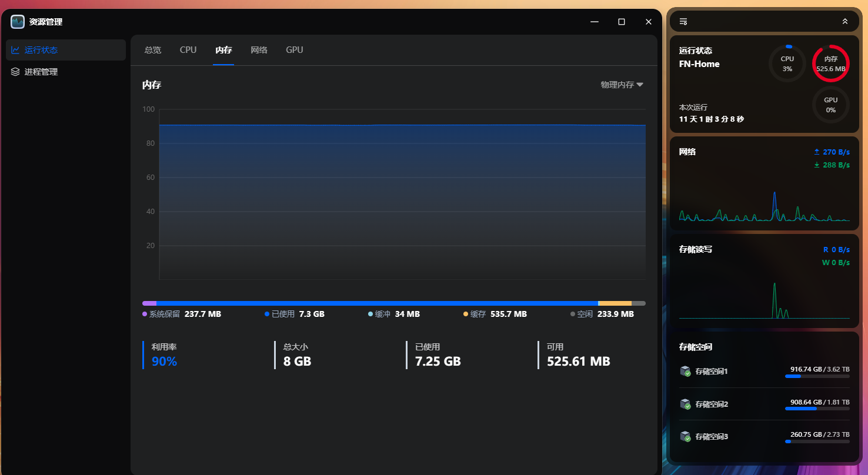Click the 资源管理 app icon in titlebar
Image resolution: width=868 pixels, height=475 pixels.
17,21
